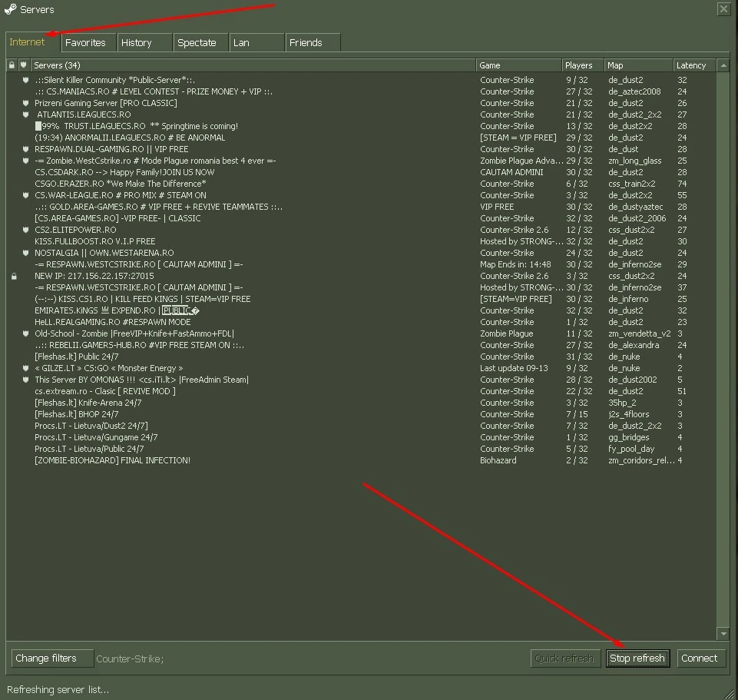Viewport: 738px width, 700px height.
Task: Open the History tab
Action: point(144,43)
